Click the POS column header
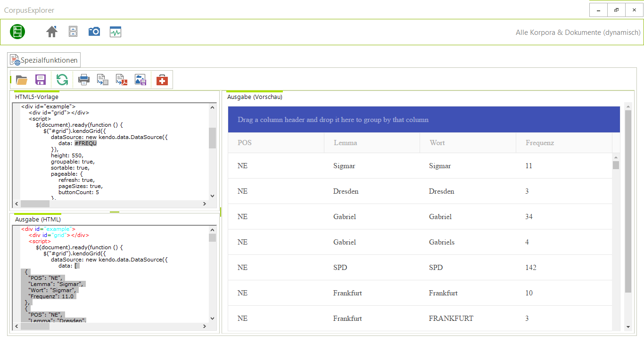644x343 pixels. [x=245, y=143]
